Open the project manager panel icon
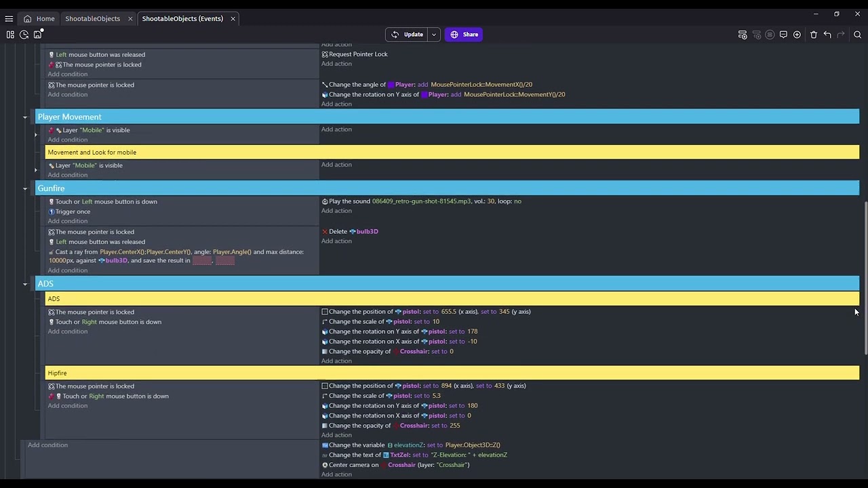Image resolution: width=868 pixels, height=488 pixels. [10, 35]
